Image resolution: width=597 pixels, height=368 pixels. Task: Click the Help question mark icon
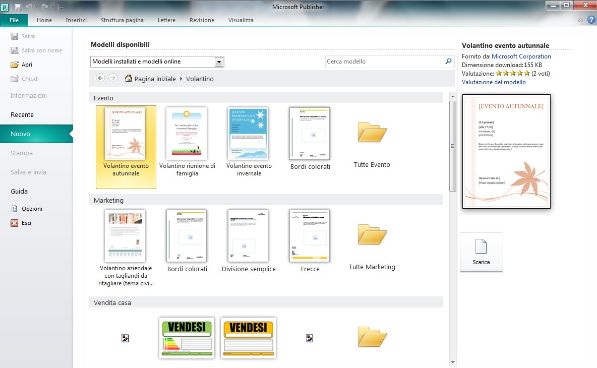click(592, 20)
